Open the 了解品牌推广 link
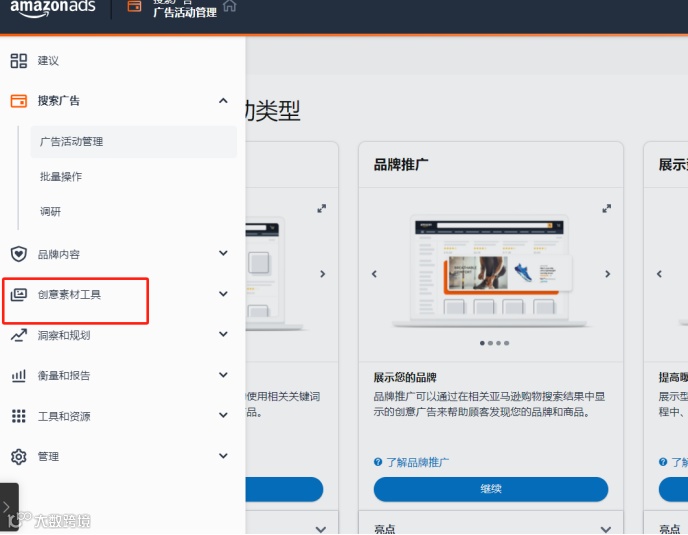 [417, 462]
